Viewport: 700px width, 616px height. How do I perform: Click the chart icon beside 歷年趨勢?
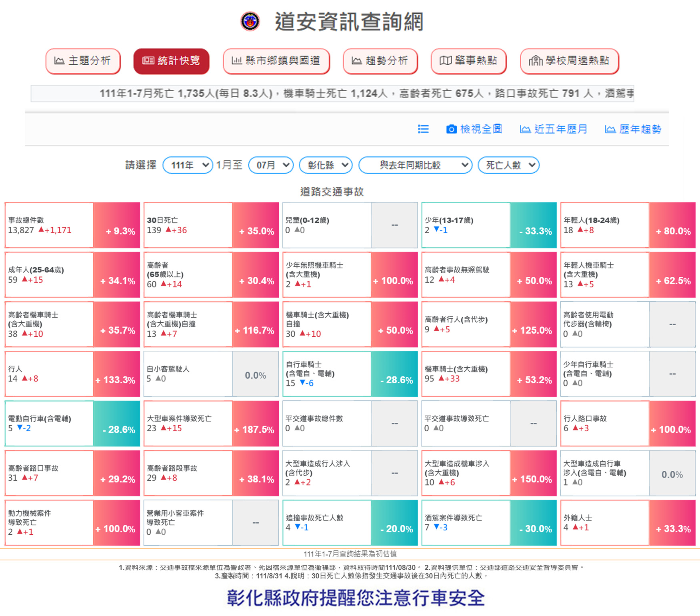click(610, 129)
